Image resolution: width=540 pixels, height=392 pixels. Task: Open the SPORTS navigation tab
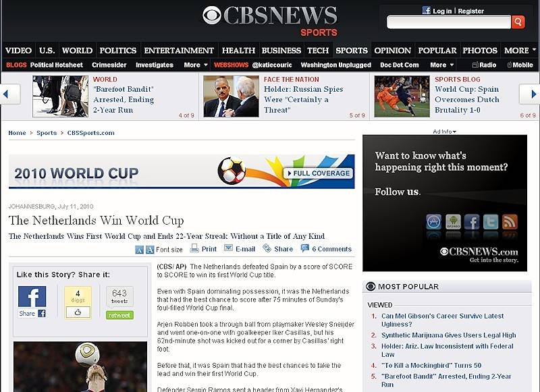(x=352, y=51)
